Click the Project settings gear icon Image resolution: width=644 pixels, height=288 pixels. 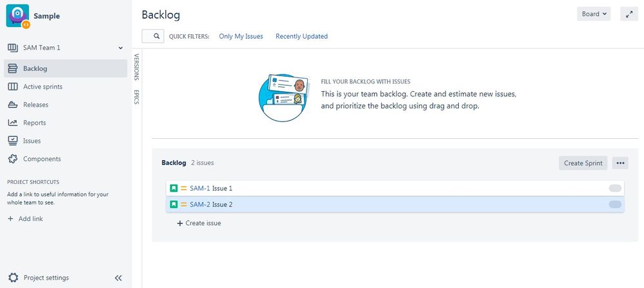[x=13, y=278]
